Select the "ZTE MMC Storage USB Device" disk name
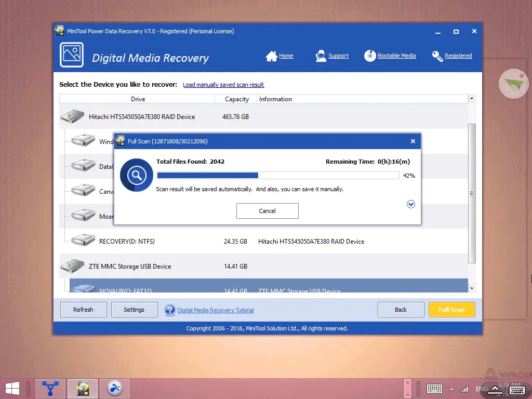The image size is (532, 399). pos(130,267)
